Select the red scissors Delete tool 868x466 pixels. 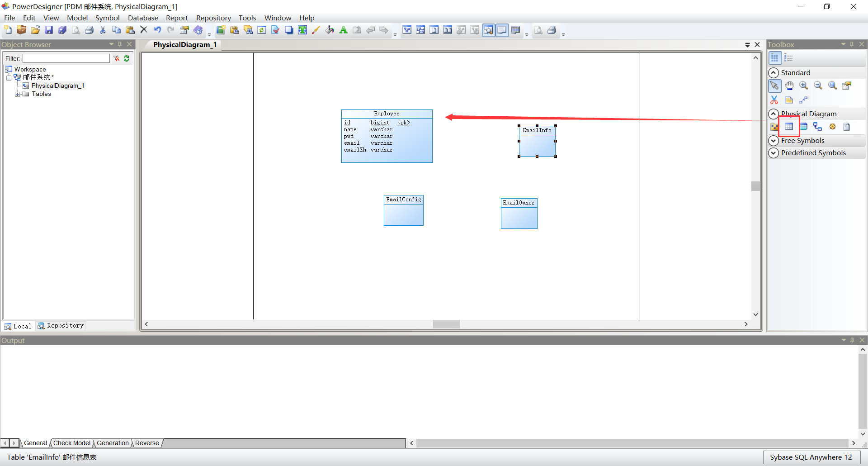coord(774,100)
